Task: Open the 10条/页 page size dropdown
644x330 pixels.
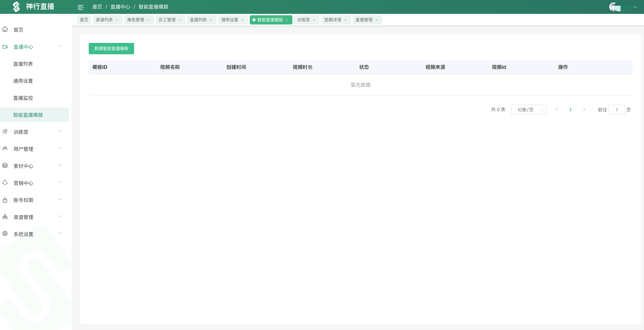Action: [x=529, y=110]
